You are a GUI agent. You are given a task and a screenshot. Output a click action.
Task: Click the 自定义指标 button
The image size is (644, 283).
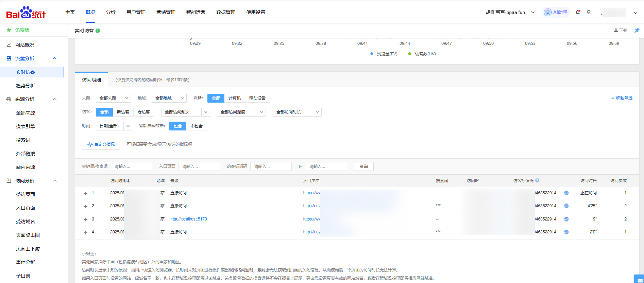click(101, 144)
